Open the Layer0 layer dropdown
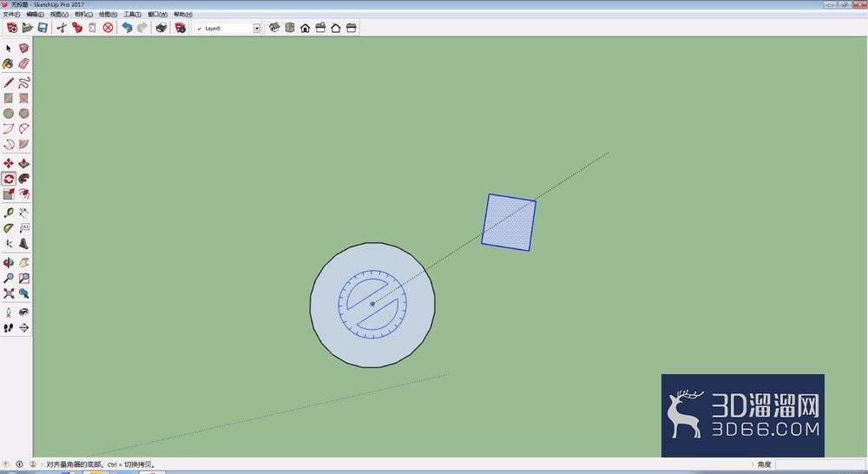This screenshot has height=474, width=868. pos(256,29)
